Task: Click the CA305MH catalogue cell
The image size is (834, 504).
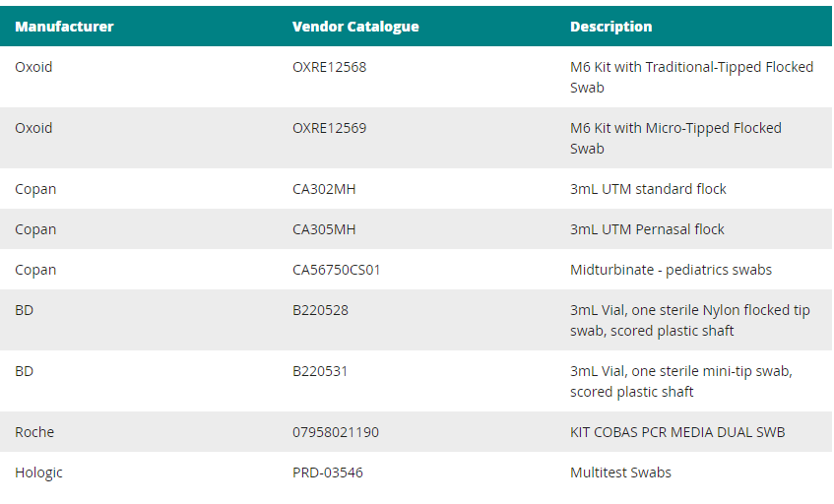Action: 324,229
